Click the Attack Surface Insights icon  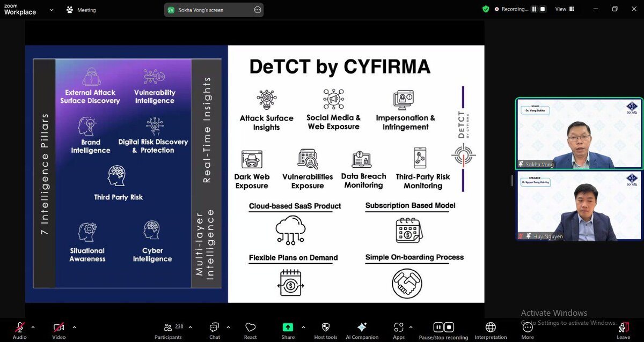(266, 100)
